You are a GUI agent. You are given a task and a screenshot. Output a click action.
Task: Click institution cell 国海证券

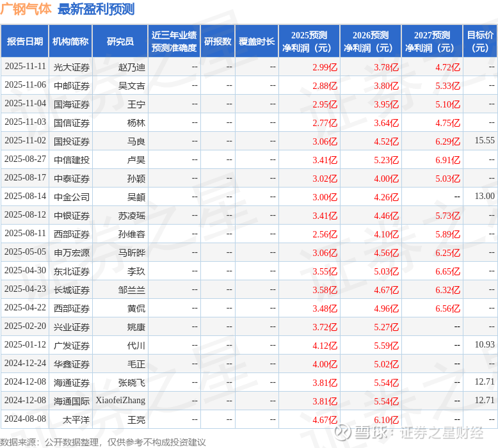tap(72, 104)
